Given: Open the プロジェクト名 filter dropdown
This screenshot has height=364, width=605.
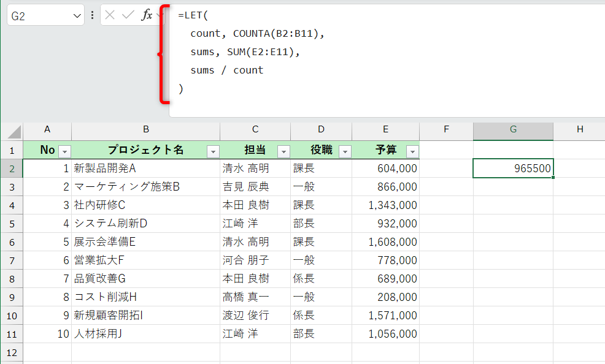Looking at the screenshot, I should pyautogui.click(x=213, y=150).
